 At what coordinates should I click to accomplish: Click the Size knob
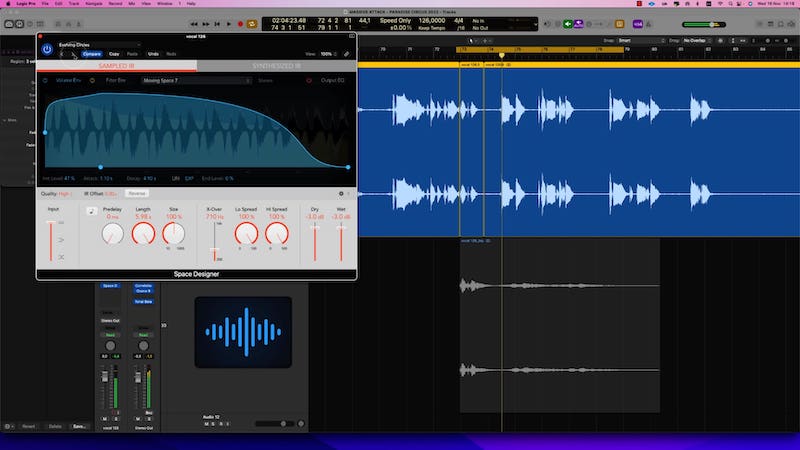point(173,234)
